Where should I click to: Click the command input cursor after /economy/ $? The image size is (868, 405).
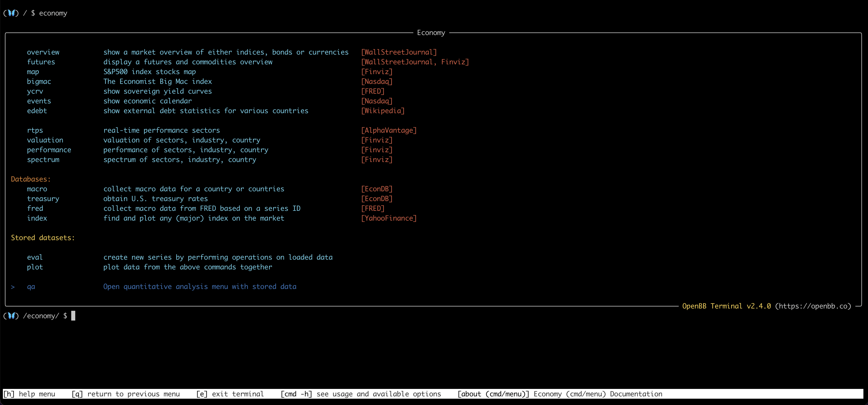(73, 316)
